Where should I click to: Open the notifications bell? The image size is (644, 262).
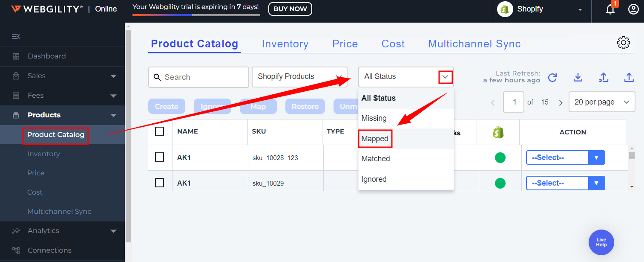coord(610,9)
